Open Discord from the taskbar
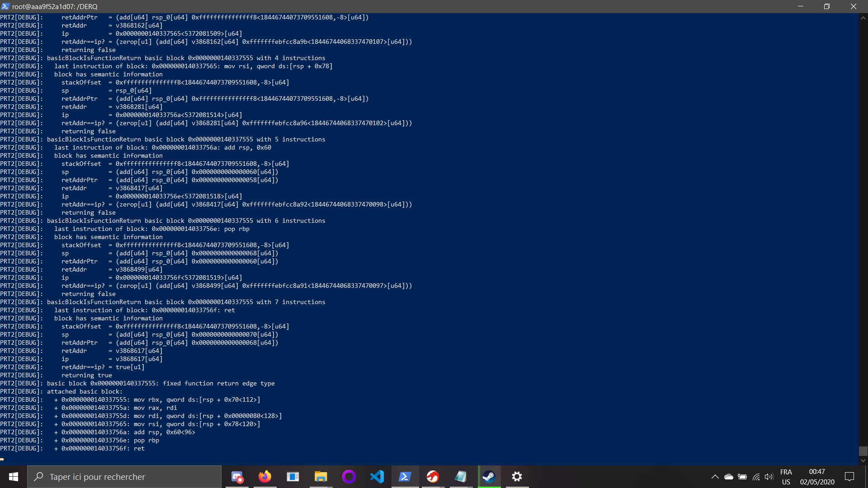The width and height of the screenshot is (868, 488). pyautogui.click(x=237, y=476)
